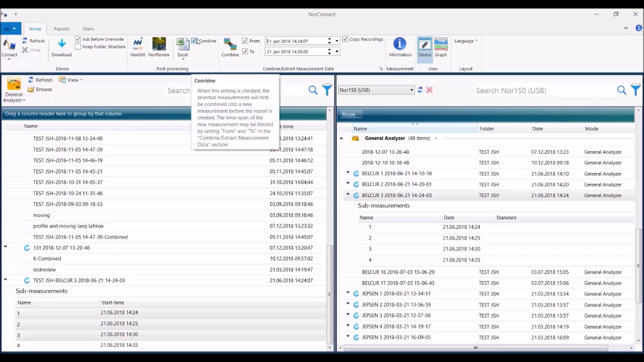Toggle the From time checkbox
Screen dimensions: 644x362
click(x=245, y=41)
